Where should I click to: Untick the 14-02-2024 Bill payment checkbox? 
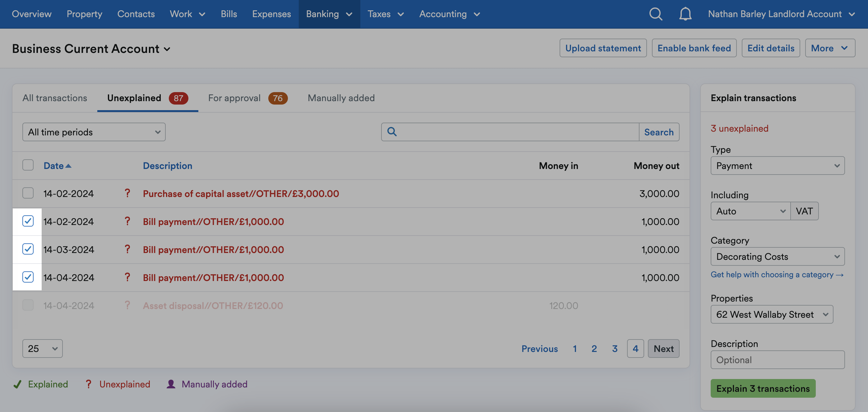pyautogui.click(x=28, y=221)
